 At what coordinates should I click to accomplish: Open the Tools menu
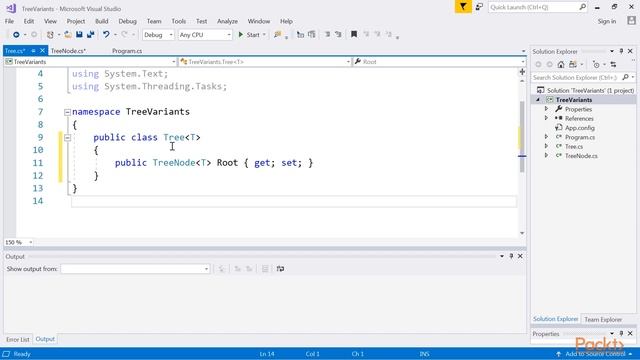tap(178, 21)
